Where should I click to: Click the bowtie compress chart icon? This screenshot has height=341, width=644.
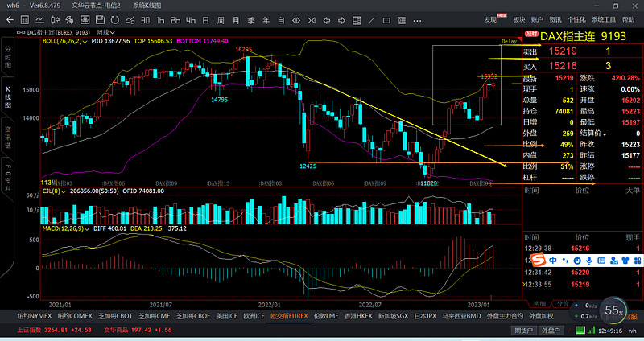[312, 20]
